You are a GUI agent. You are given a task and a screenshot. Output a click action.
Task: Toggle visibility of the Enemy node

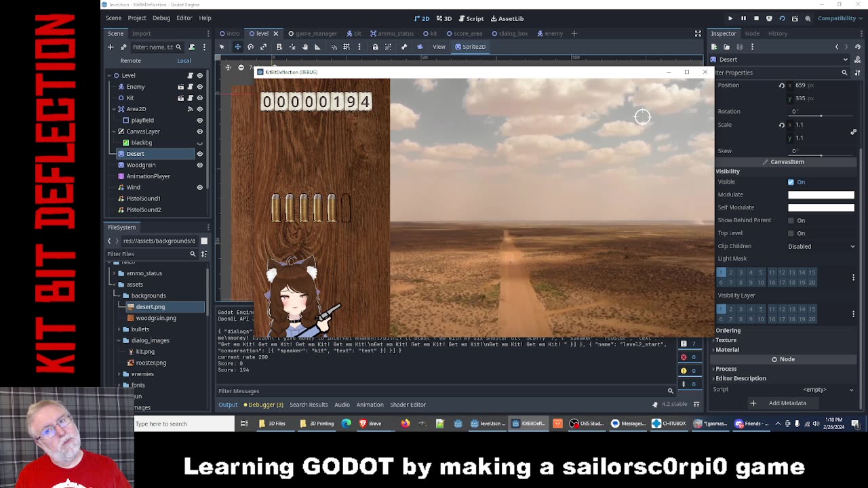(199, 87)
